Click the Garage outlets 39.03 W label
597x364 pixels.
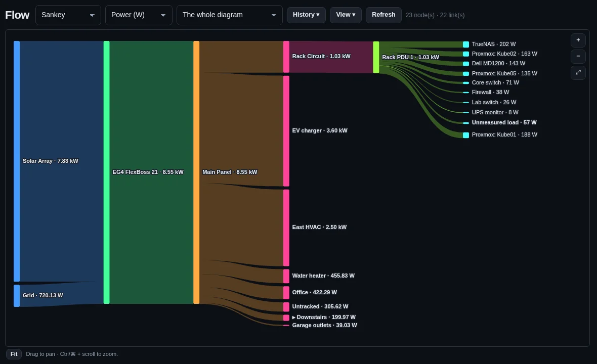(x=324, y=325)
